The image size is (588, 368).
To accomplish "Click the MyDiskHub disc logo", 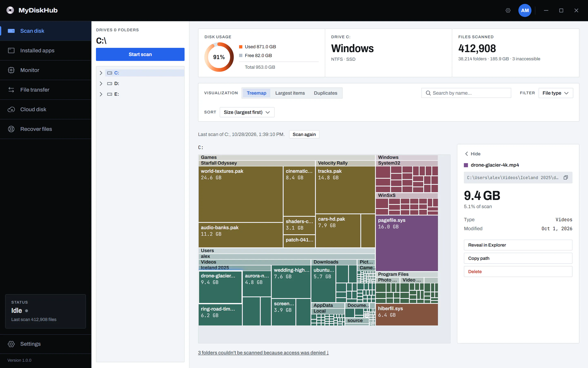I will [x=10, y=10].
